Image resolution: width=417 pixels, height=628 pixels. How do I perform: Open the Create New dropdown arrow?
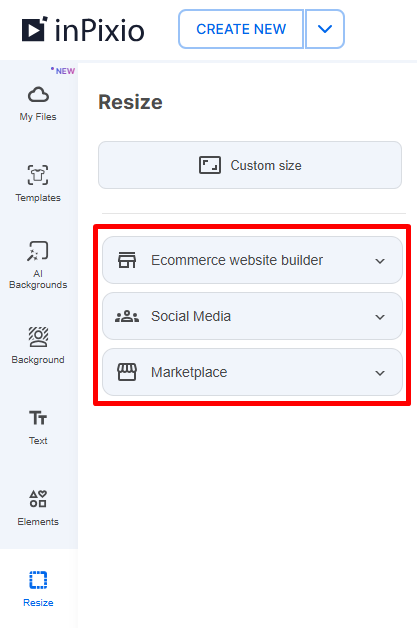tap(325, 29)
